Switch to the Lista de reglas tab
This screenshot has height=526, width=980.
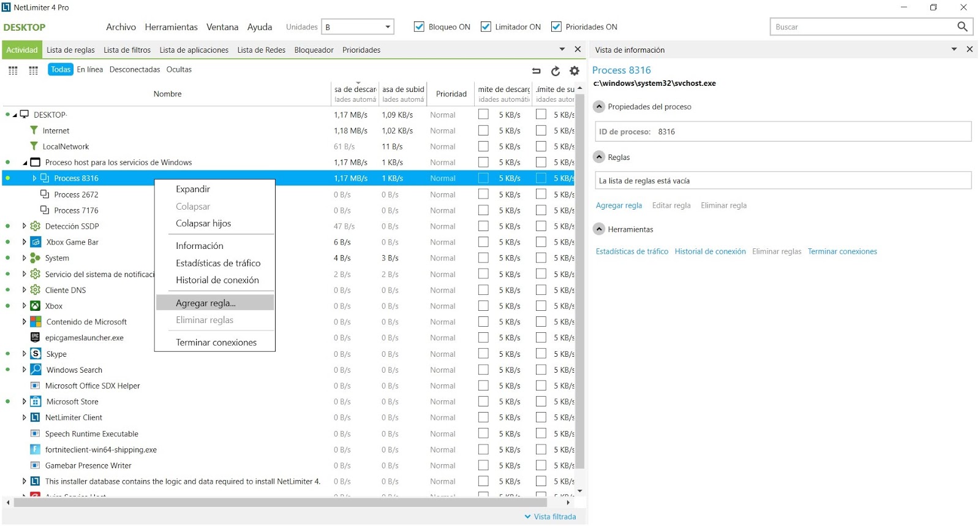(70, 50)
